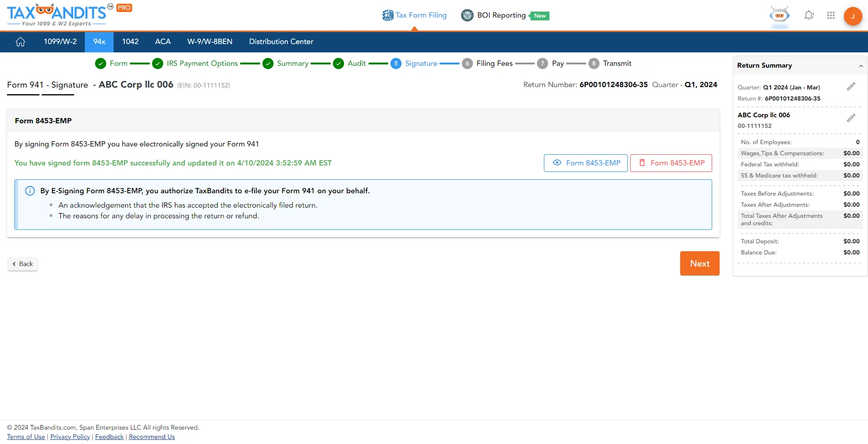This screenshot has width=868, height=444.
Task: Return to the IRS Payment Options step
Action: [202, 63]
